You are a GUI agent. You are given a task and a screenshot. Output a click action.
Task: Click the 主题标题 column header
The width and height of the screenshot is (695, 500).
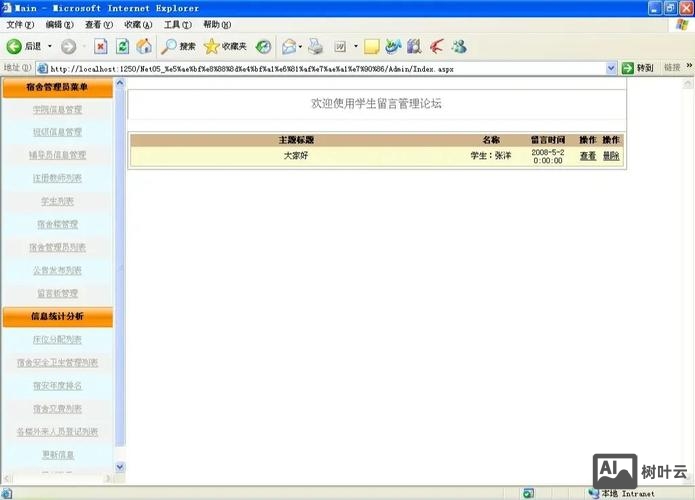(296, 140)
